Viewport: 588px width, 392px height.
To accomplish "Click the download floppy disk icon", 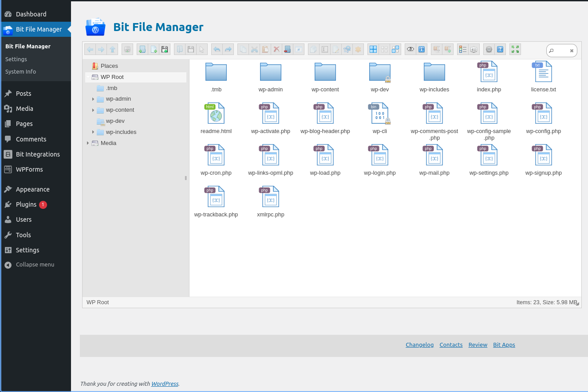I will click(191, 49).
